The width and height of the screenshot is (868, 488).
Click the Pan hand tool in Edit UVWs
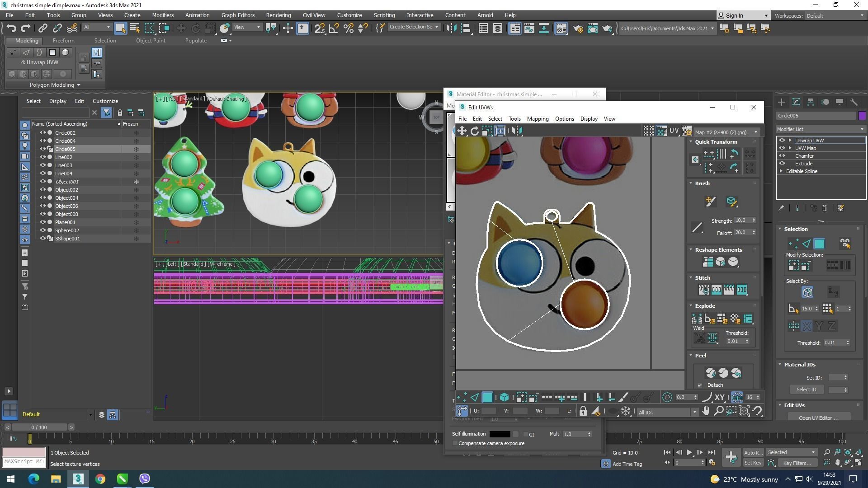pyautogui.click(x=706, y=411)
